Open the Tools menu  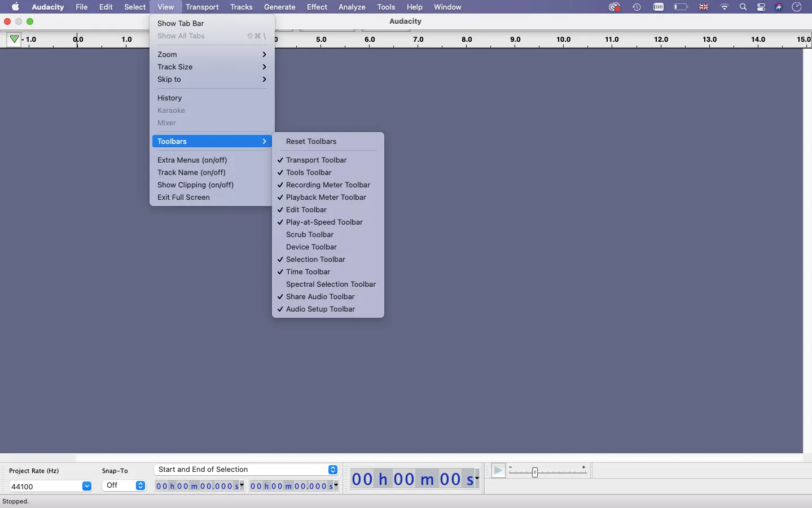click(386, 7)
